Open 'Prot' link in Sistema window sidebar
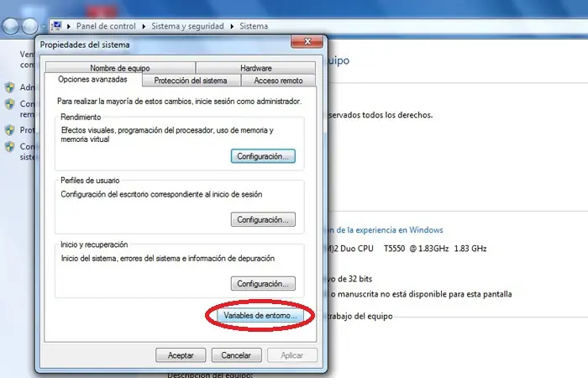Screen dimensions: 588x378 tap(28, 130)
